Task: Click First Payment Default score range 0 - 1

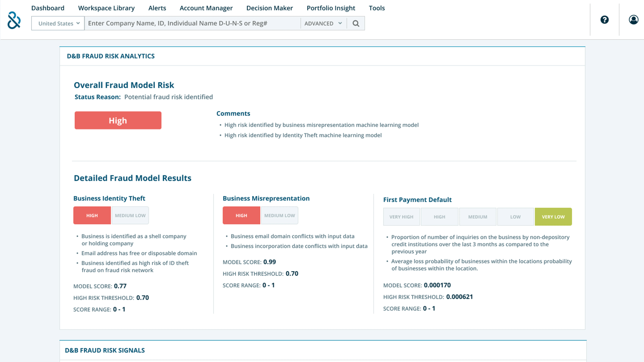Action: pyautogui.click(x=429, y=309)
